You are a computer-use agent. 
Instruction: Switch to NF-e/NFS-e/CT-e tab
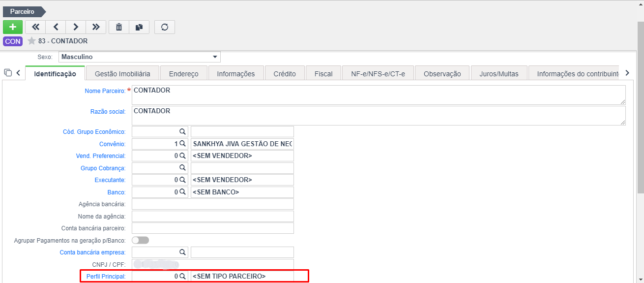(378, 73)
